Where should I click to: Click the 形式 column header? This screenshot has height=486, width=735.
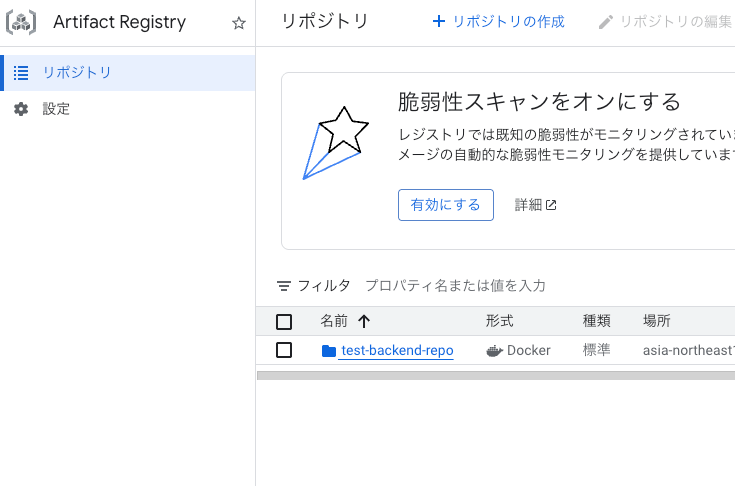500,321
